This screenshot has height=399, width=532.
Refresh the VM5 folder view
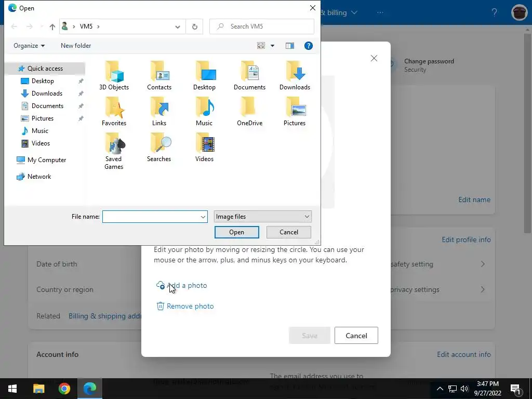coord(194,26)
